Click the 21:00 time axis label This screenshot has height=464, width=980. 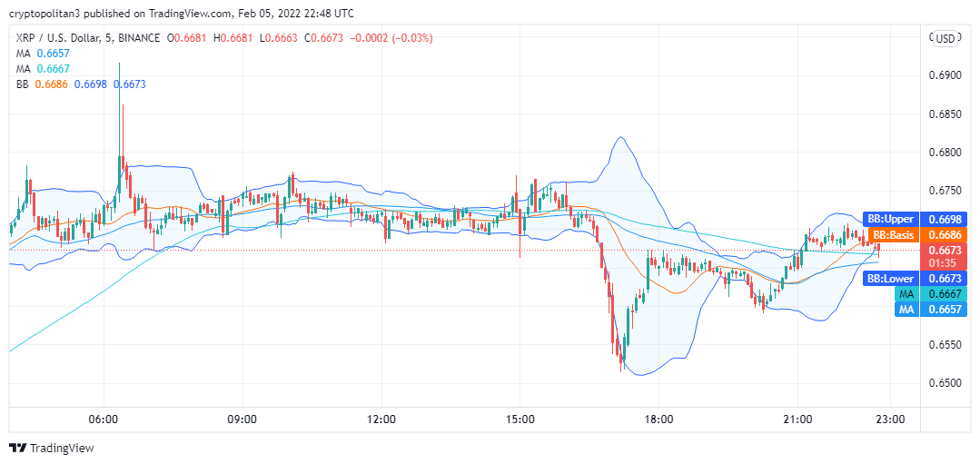pos(797,419)
